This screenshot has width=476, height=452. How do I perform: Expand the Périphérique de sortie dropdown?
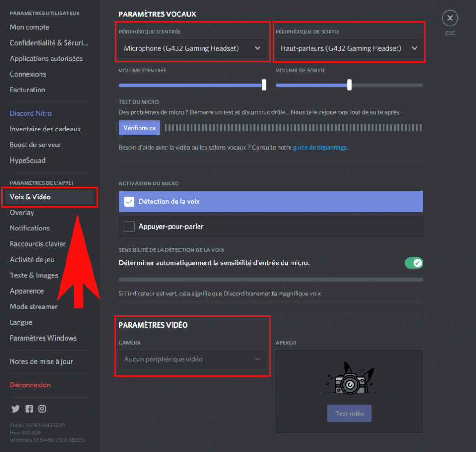click(x=349, y=48)
